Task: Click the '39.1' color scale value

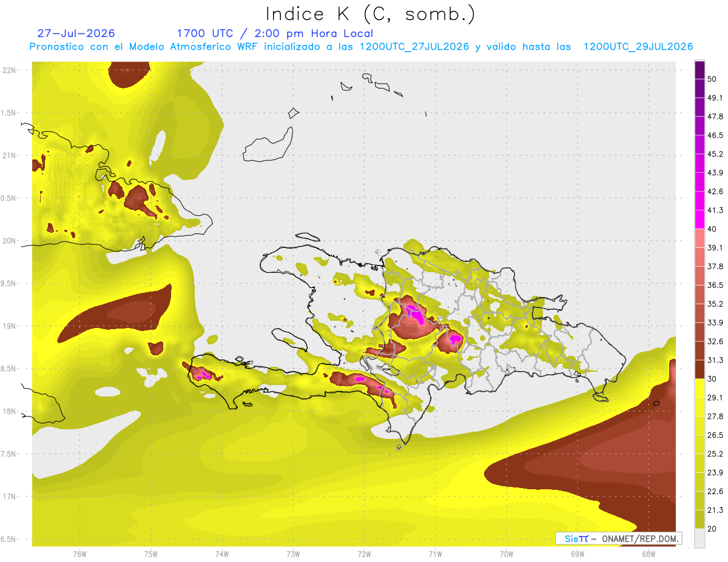Action: point(715,247)
